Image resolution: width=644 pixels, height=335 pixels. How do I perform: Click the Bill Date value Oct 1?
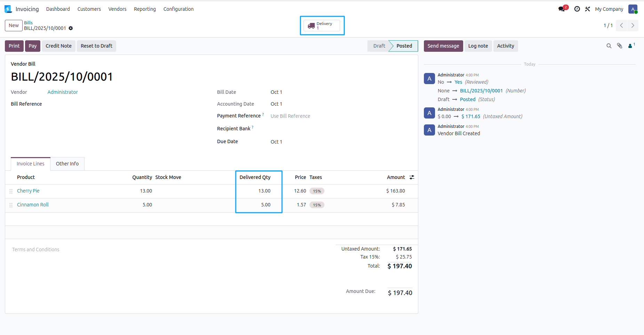(276, 92)
